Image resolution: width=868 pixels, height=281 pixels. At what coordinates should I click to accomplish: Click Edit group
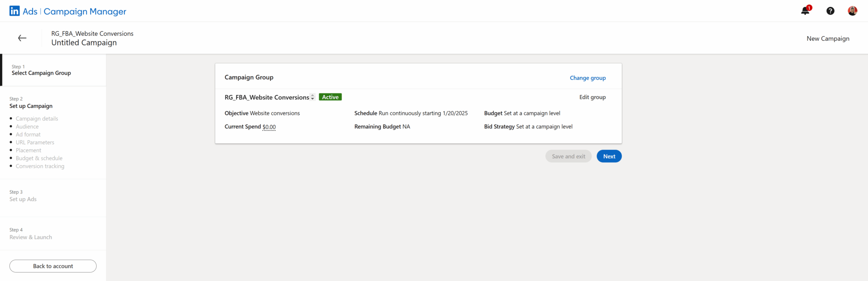point(593,97)
